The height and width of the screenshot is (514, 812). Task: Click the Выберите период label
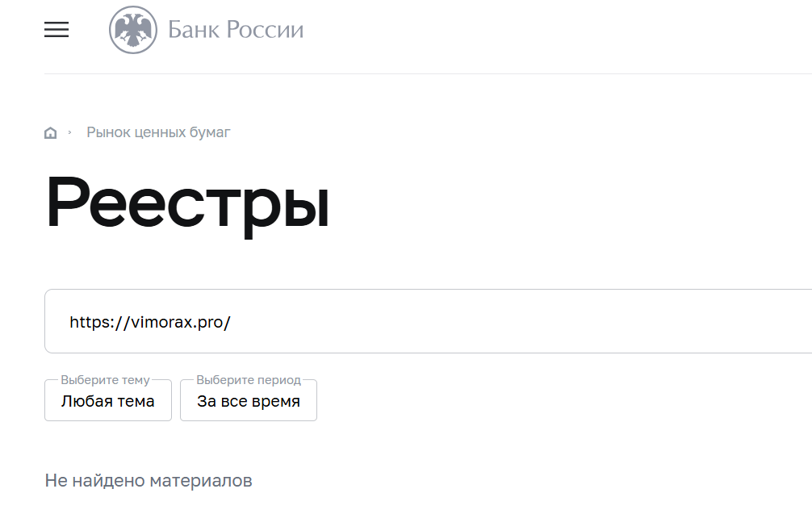[249, 380]
